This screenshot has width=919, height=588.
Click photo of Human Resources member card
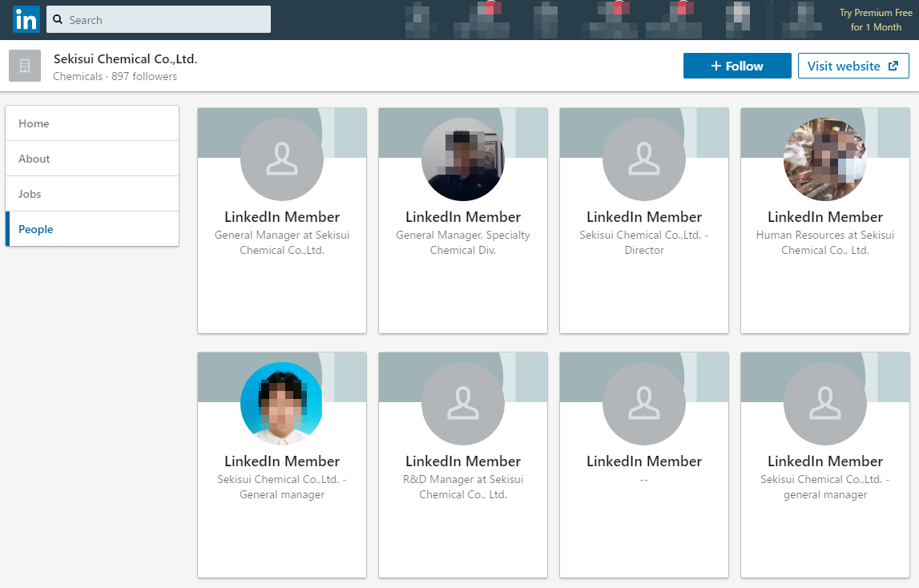825,159
